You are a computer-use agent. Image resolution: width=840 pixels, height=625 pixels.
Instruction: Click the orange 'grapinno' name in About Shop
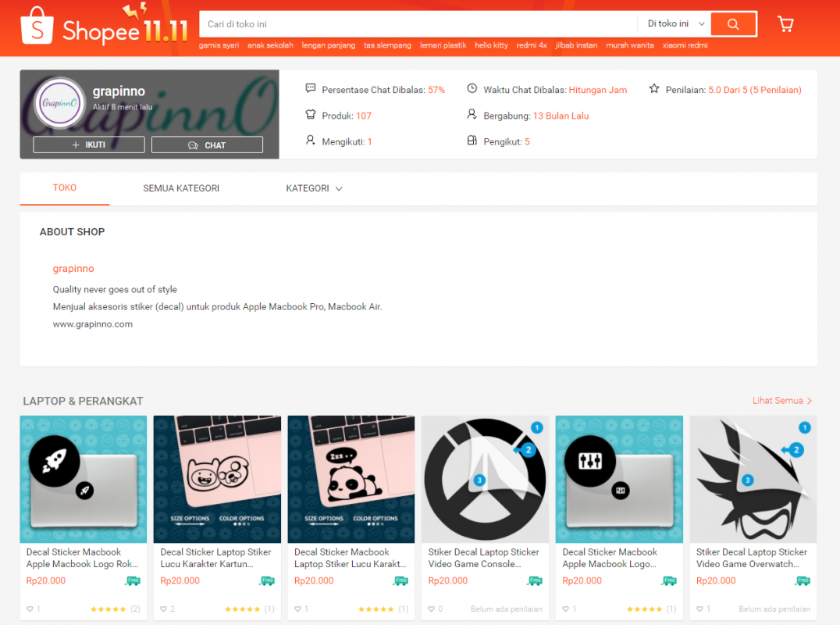[x=73, y=269]
